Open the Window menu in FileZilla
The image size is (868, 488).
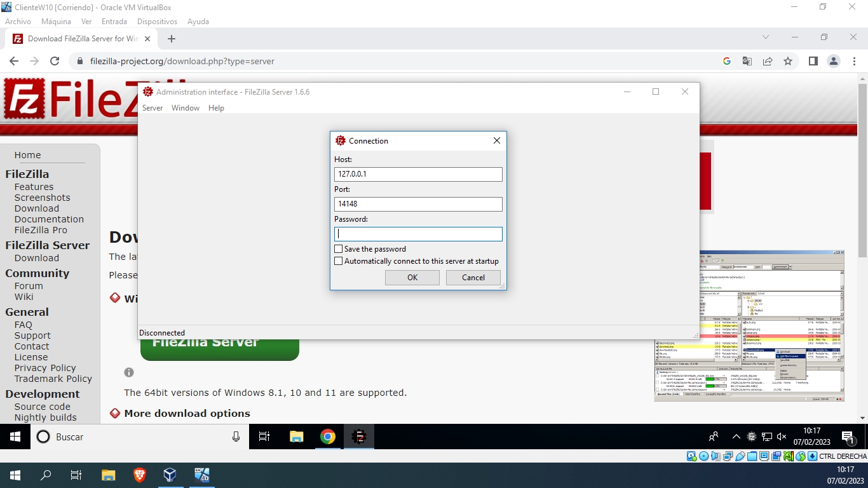[186, 108]
